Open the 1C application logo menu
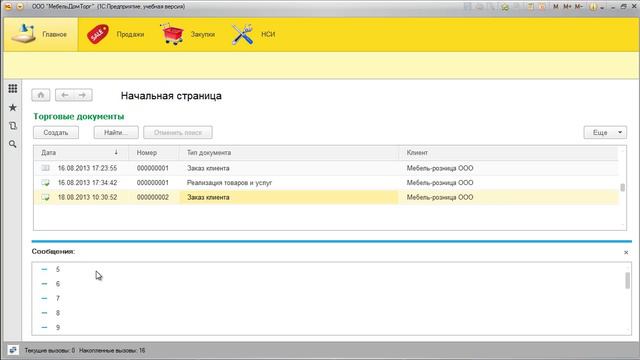 pyautogui.click(x=8, y=7)
